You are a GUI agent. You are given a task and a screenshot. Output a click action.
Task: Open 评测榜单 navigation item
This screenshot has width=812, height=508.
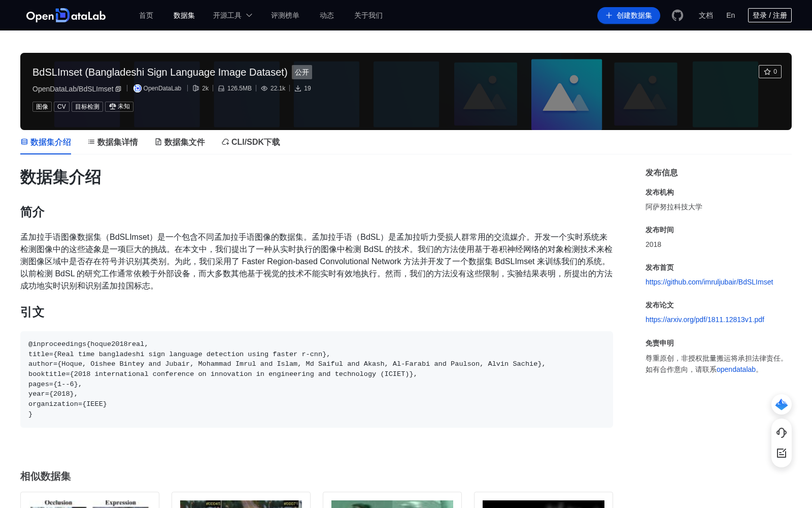[285, 15]
